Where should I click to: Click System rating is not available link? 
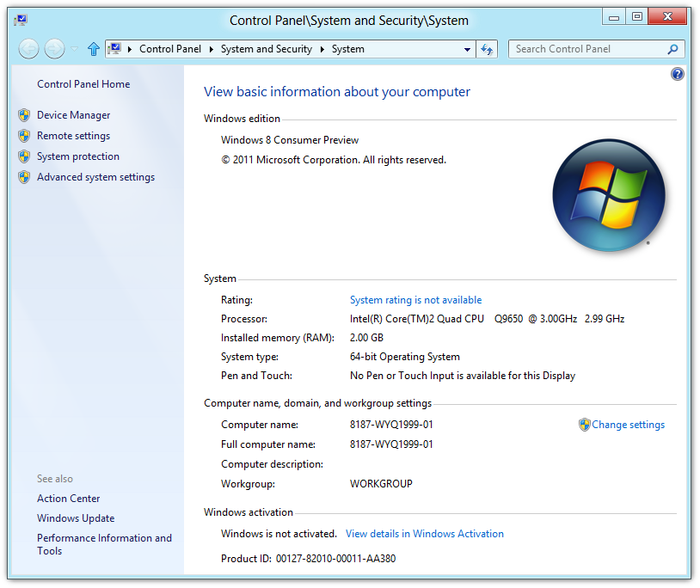tap(415, 300)
